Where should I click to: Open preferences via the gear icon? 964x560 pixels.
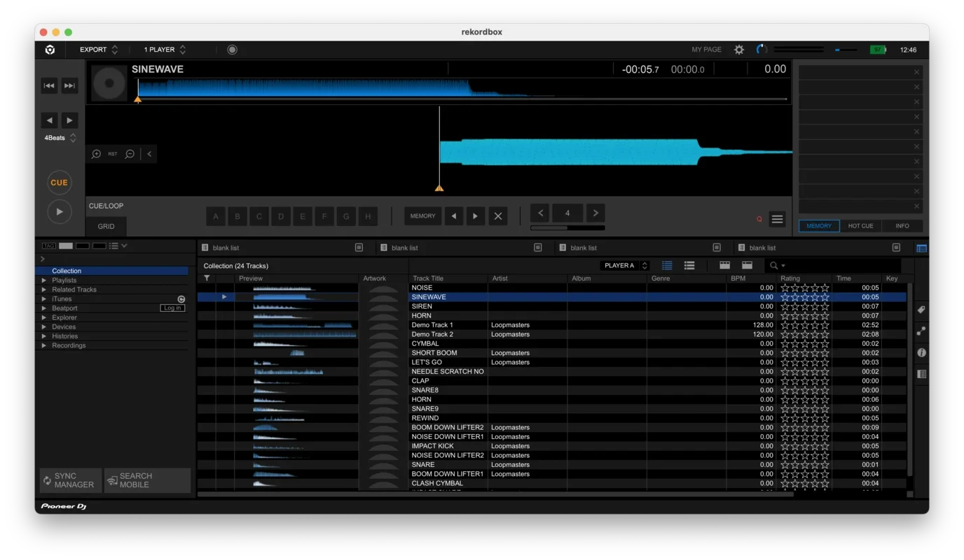(739, 50)
